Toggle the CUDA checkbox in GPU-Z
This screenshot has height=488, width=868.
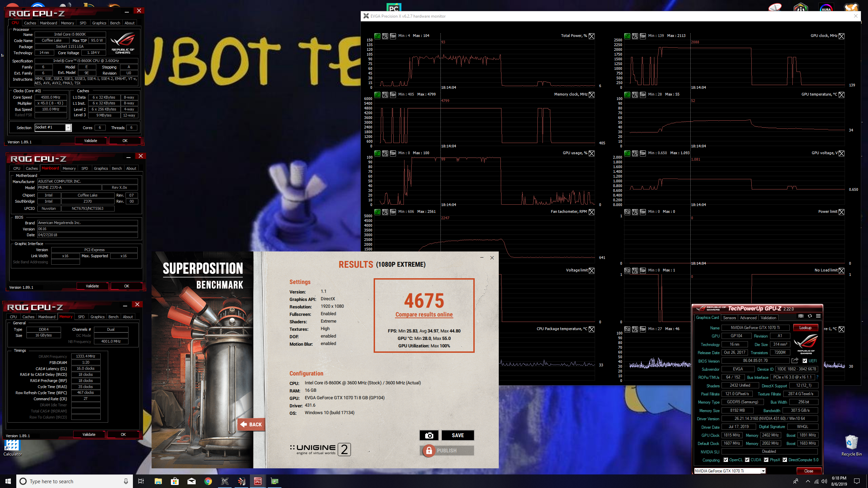(747, 460)
